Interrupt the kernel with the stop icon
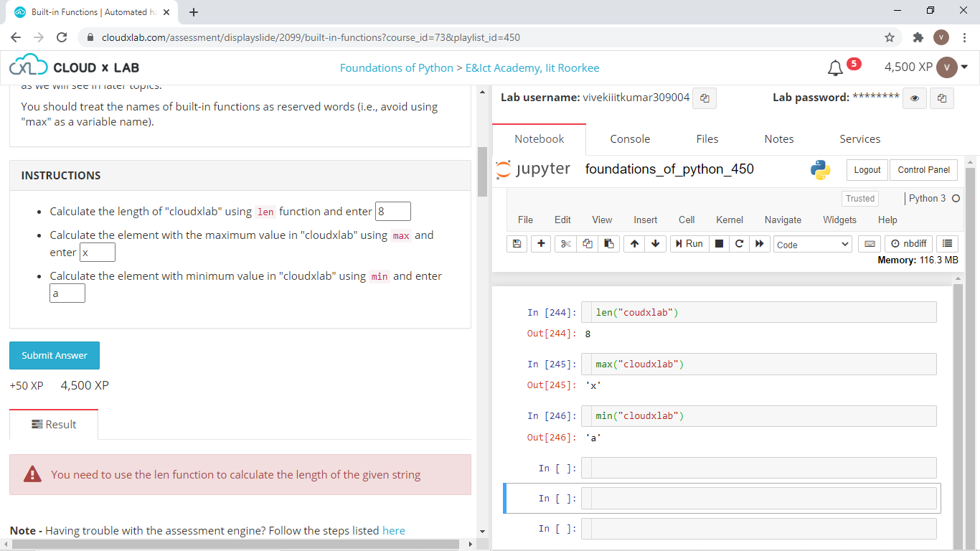This screenshot has height=551, width=980. 719,244
